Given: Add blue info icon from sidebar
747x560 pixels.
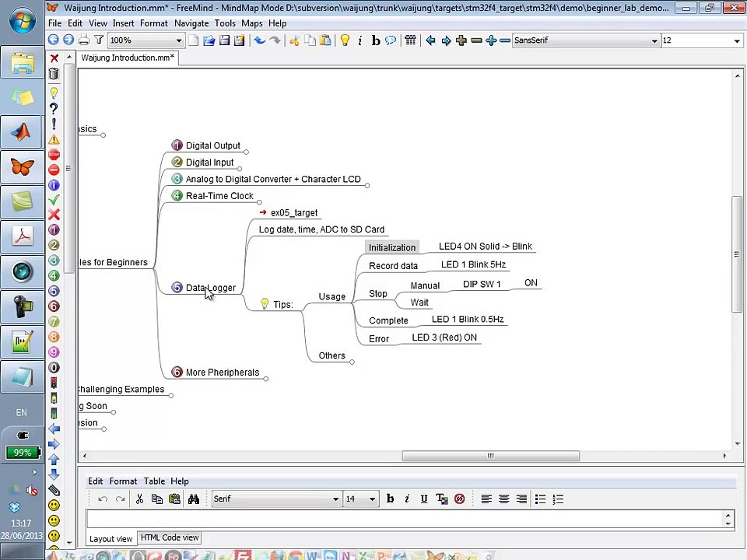Looking at the screenshot, I should coord(54,185).
